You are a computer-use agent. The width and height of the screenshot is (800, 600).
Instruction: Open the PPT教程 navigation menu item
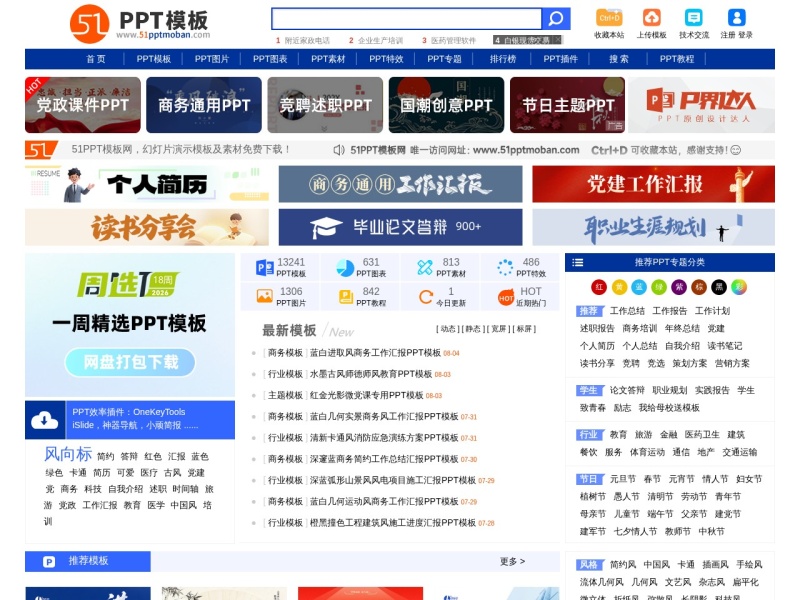click(x=677, y=59)
